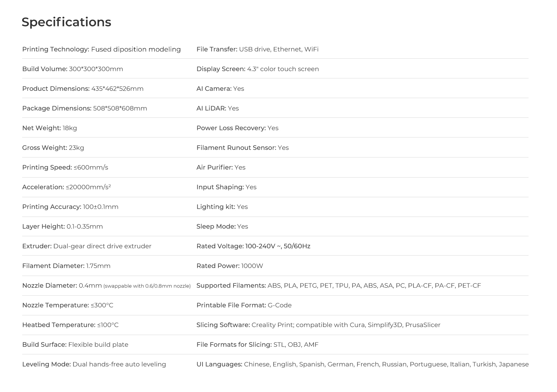557x392 pixels.
Task: Click the Leveling Mode specification
Action: point(94,364)
